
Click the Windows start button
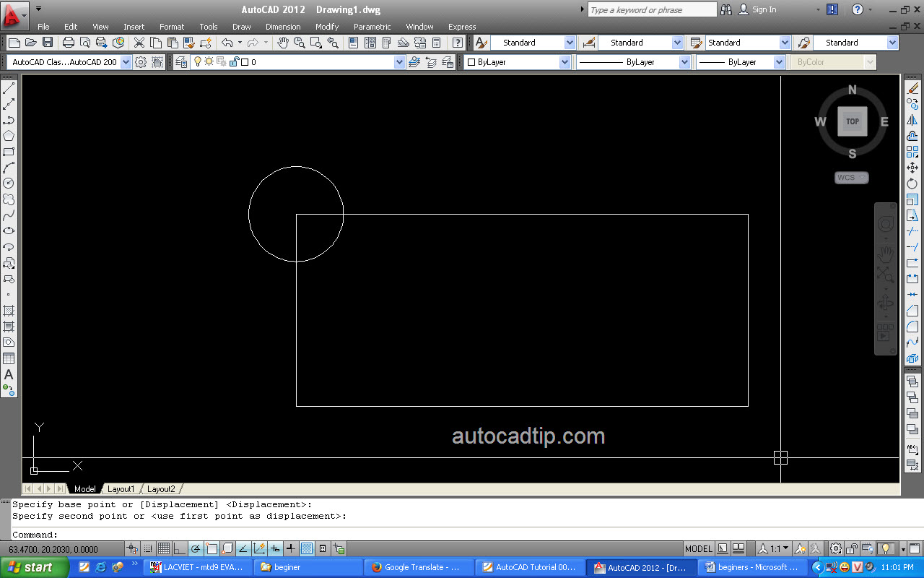(x=34, y=567)
